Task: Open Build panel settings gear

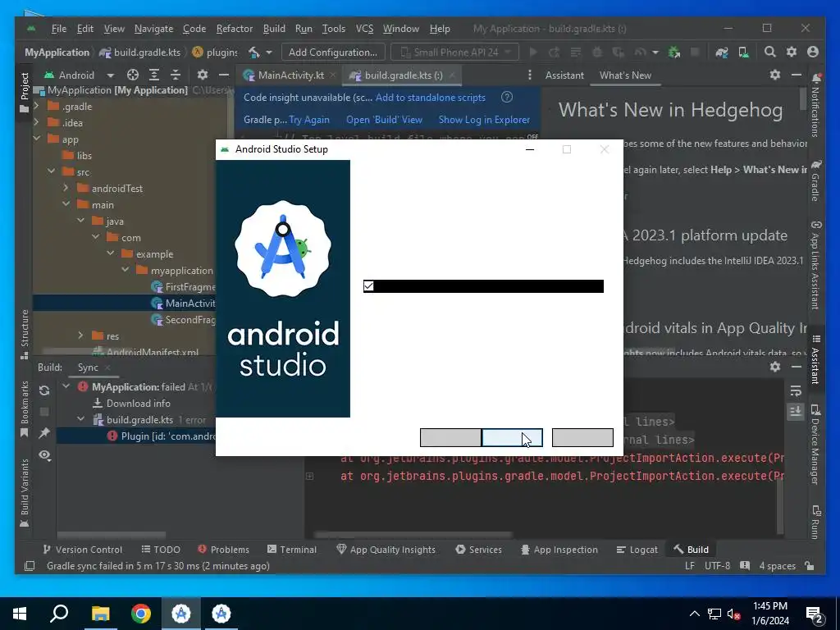Action: [x=775, y=367]
